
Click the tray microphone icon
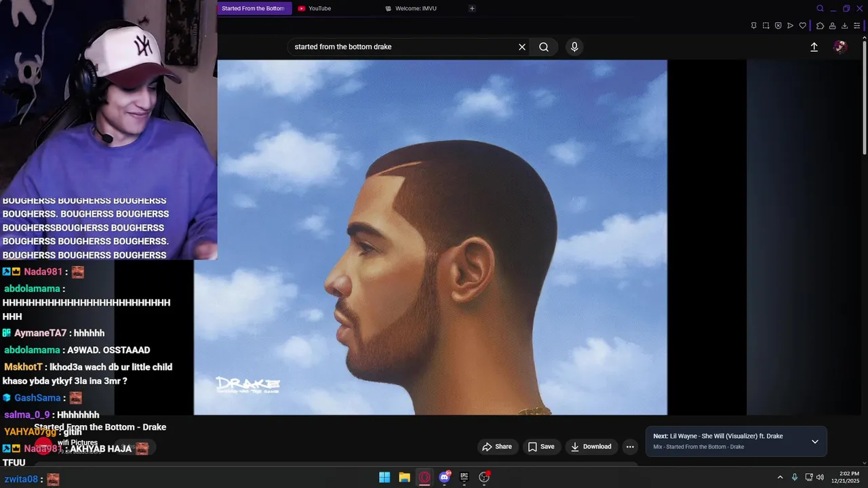coord(795,477)
